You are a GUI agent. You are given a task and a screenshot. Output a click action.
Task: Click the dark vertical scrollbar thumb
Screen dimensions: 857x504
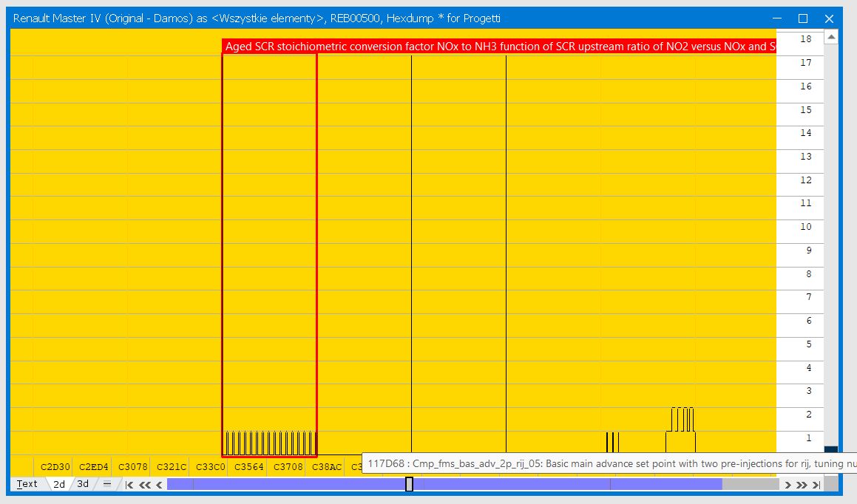[831, 450]
